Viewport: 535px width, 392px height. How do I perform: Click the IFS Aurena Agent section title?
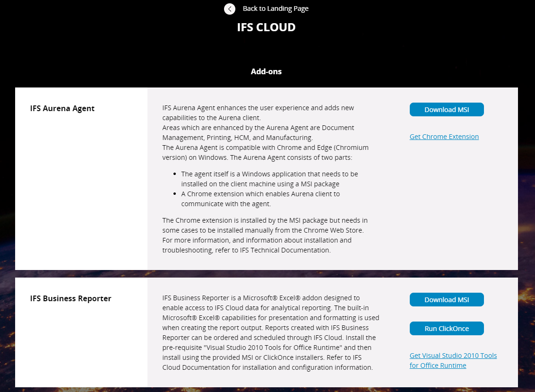tap(62, 108)
